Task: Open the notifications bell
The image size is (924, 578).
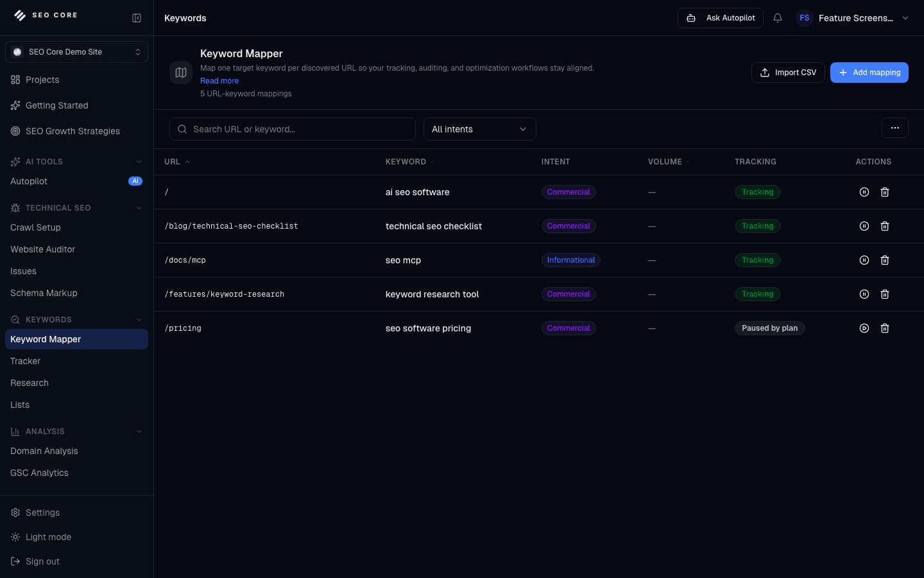Action: pyautogui.click(x=778, y=18)
